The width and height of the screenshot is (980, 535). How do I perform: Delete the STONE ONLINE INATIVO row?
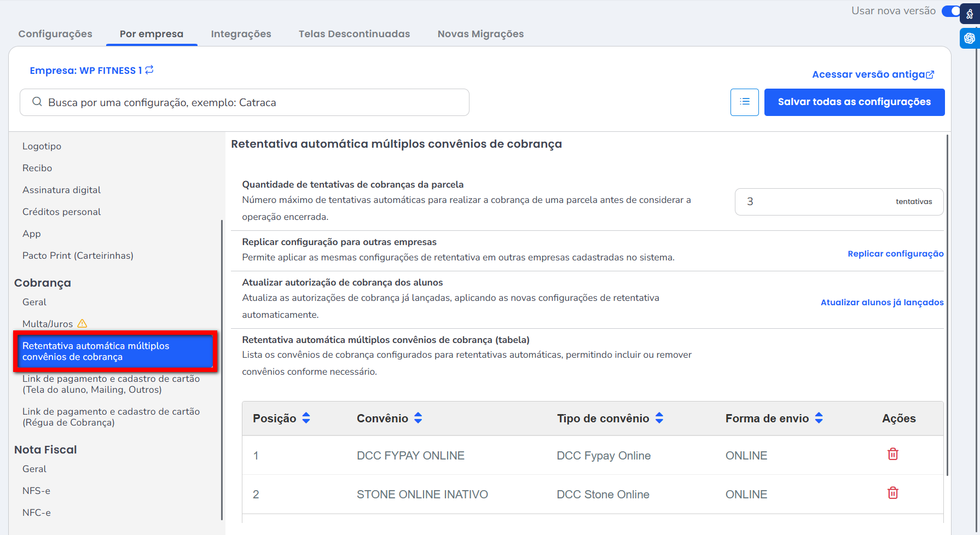click(x=892, y=493)
